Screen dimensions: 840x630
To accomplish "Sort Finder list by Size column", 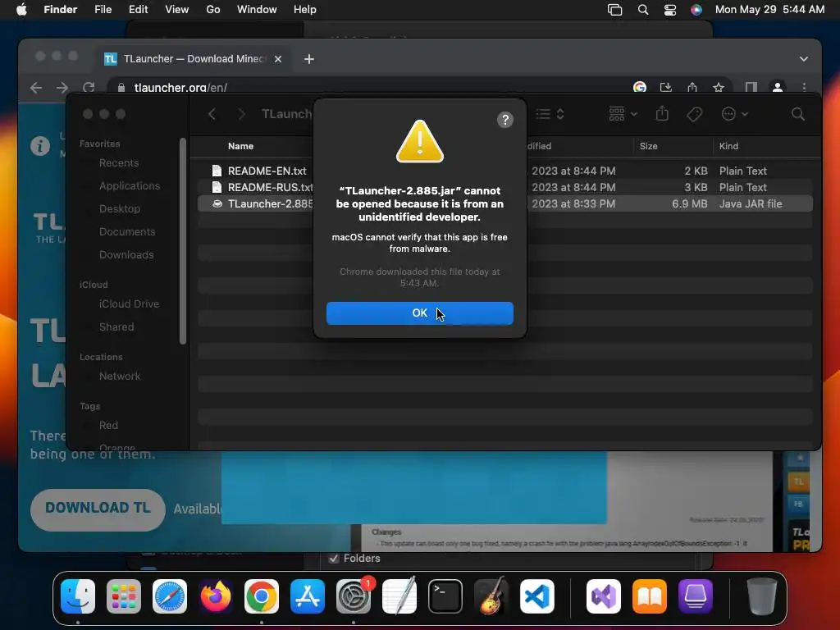I will [648, 146].
